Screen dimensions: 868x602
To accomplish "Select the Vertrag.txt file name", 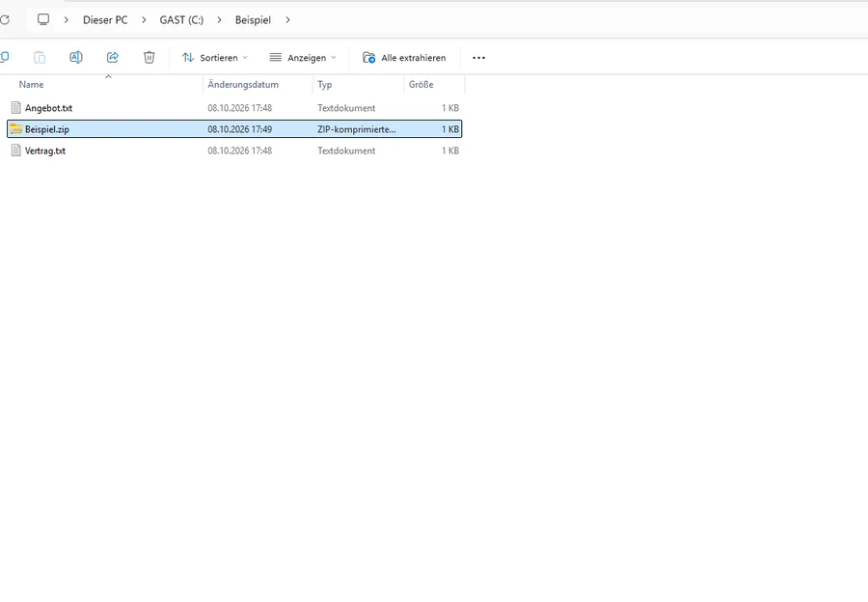I will (45, 150).
